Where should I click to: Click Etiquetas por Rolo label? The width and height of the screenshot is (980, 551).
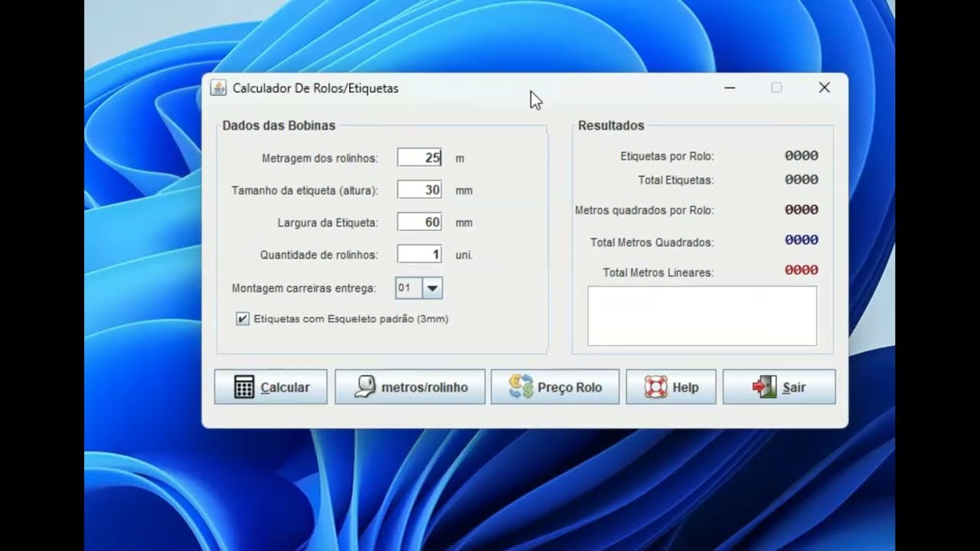[667, 156]
